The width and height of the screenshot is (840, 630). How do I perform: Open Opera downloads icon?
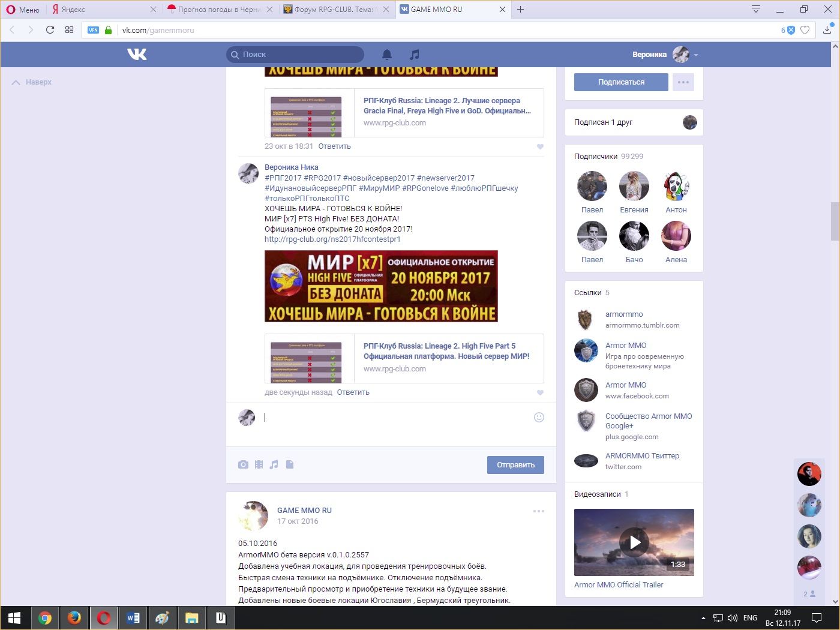click(x=827, y=29)
